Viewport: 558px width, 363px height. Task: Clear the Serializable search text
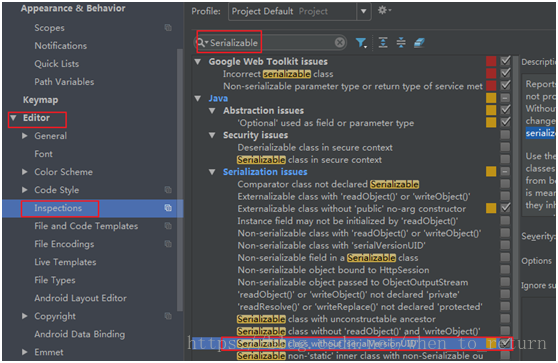coord(340,43)
